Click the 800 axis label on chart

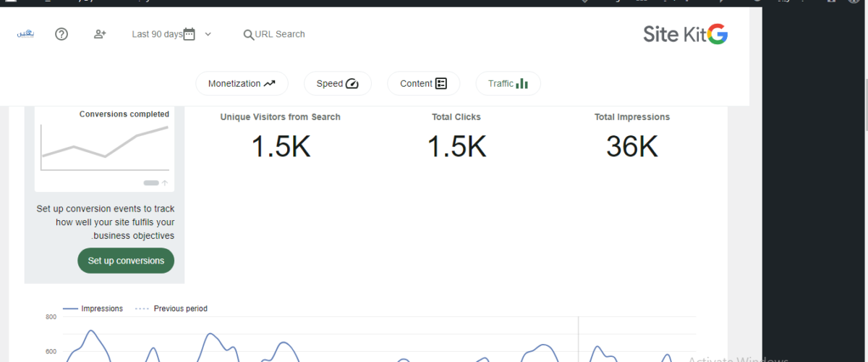point(51,317)
